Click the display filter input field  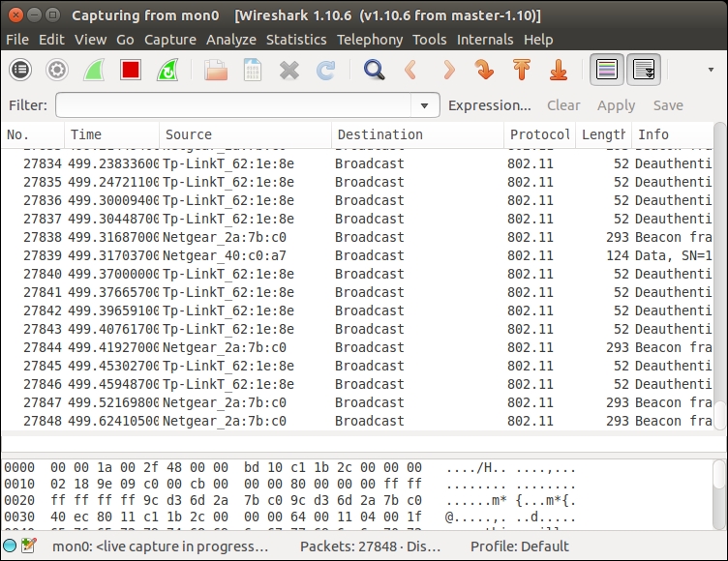pyautogui.click(x=233, y=105)
